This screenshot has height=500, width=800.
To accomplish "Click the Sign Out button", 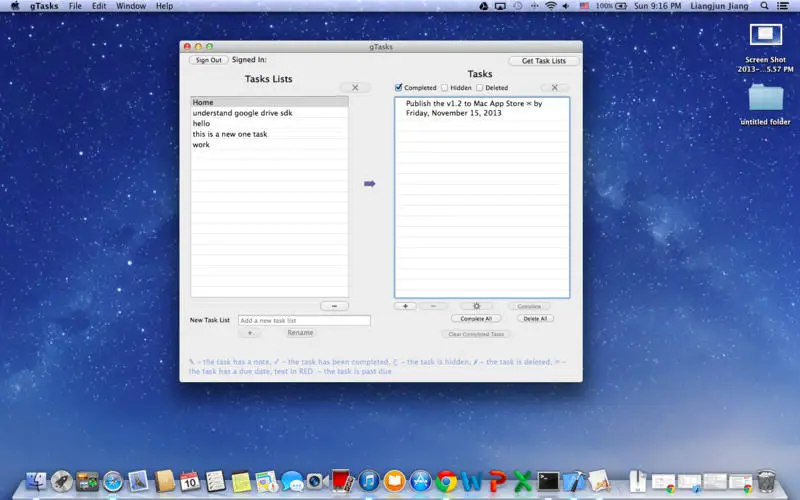I will pyautogui.click(x=209, y=60).
